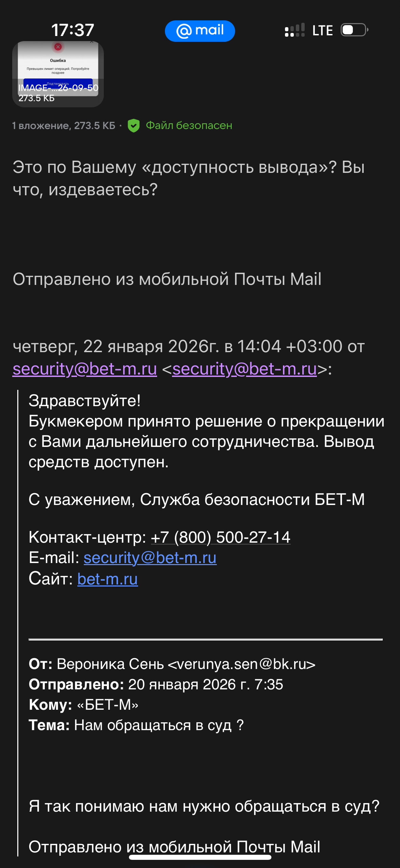Tap the blue @ mail pill
400x868 pixels.
point(200,31)
